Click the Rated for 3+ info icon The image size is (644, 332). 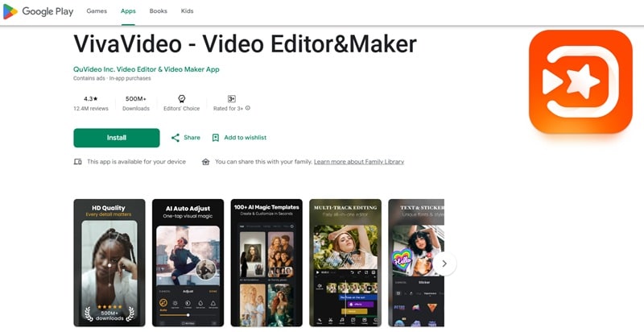248,109
